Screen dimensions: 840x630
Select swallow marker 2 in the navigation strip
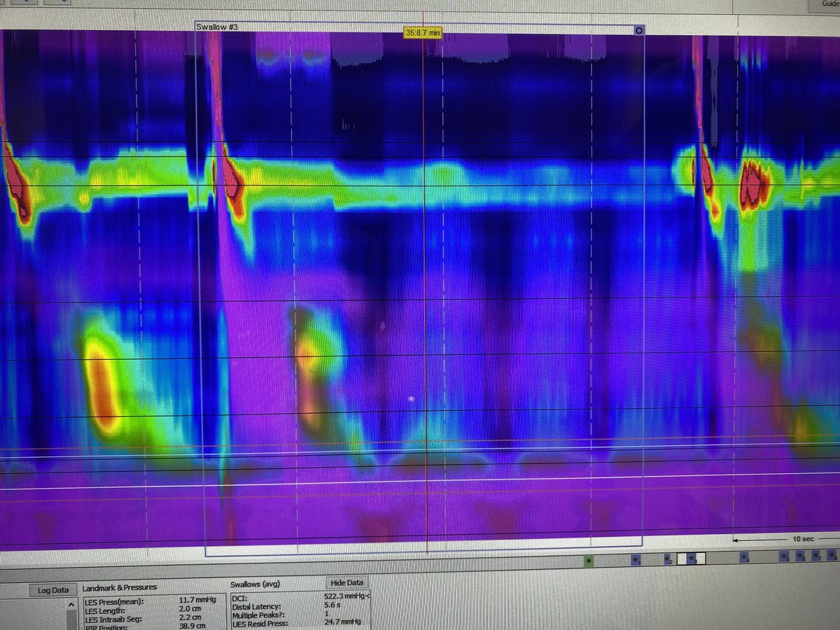(668, 559)
